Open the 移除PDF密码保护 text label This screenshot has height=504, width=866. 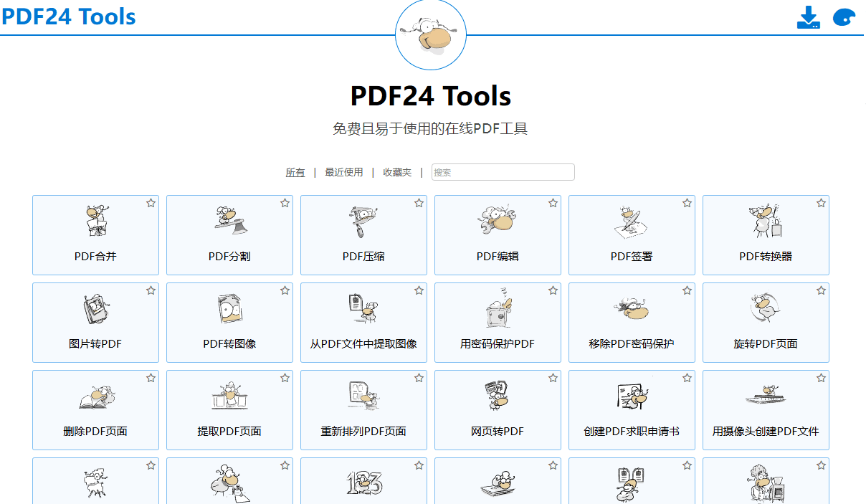[x=632, y=343]
